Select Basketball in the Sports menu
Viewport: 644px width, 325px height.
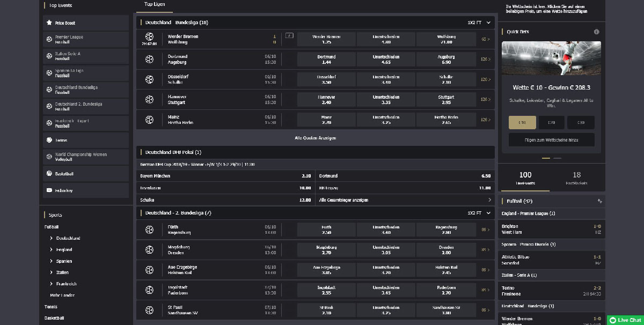point(54,318)
